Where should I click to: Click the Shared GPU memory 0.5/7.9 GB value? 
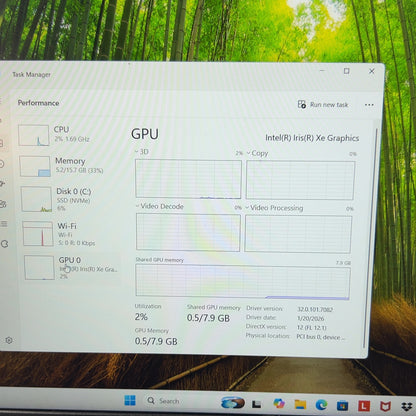(208, 318)
